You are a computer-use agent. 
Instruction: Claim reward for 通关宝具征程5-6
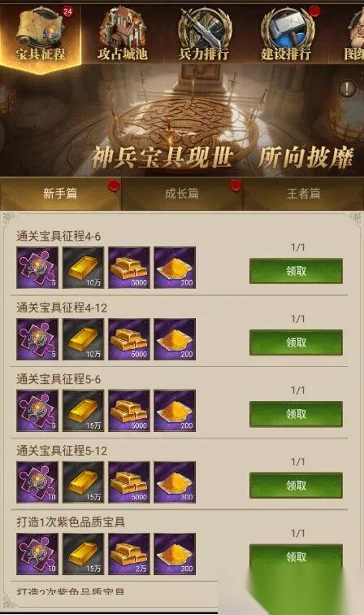coord(296,414)
